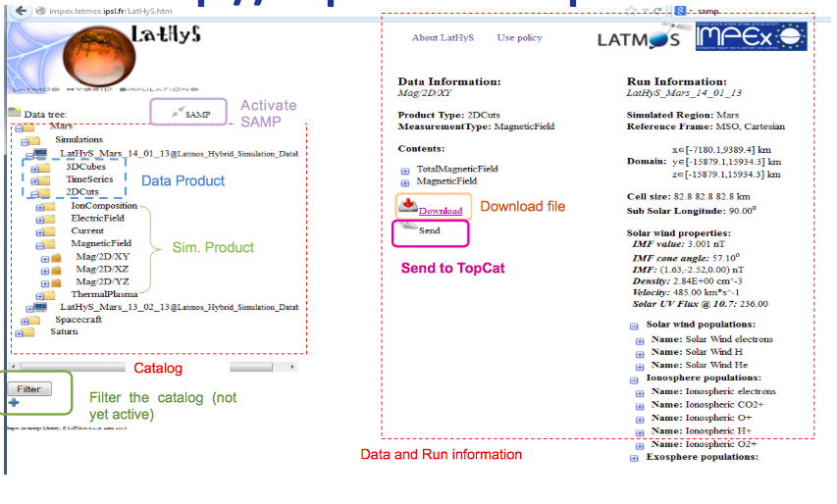Click the Mag/2D/XY orange folder icon

56,258
